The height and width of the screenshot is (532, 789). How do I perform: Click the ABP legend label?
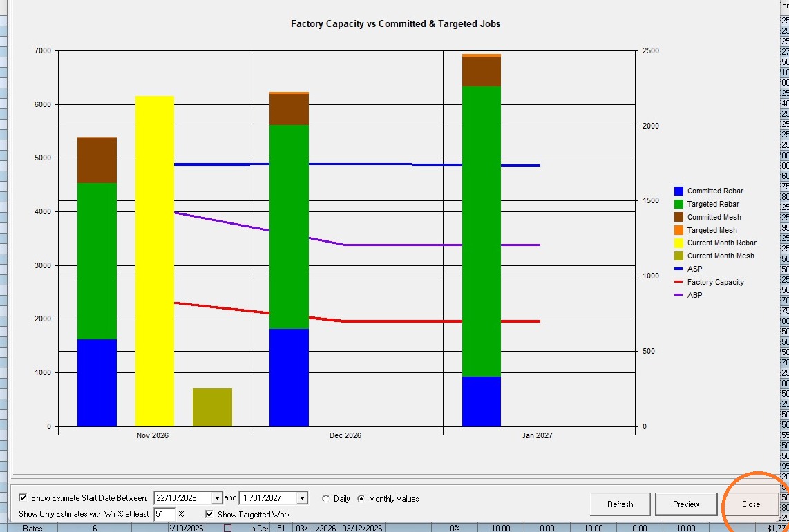(x=694, y=295)
